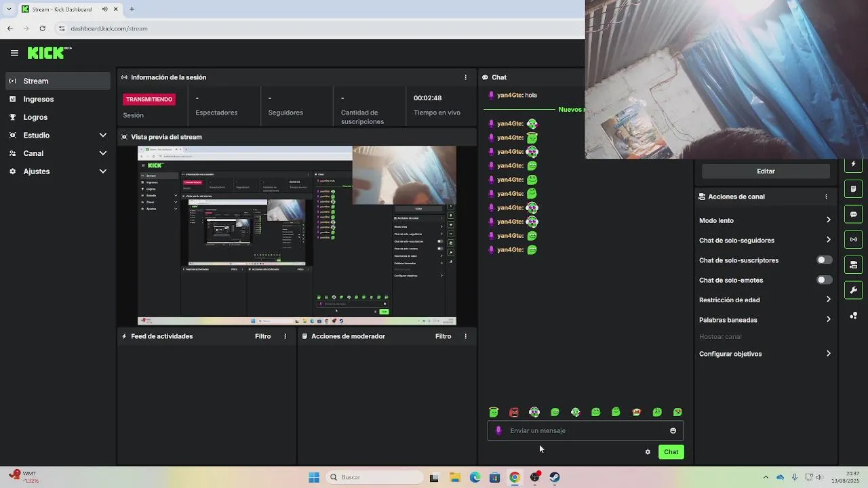Open Restricción de edad options arrow

click(x=829, y=300)
